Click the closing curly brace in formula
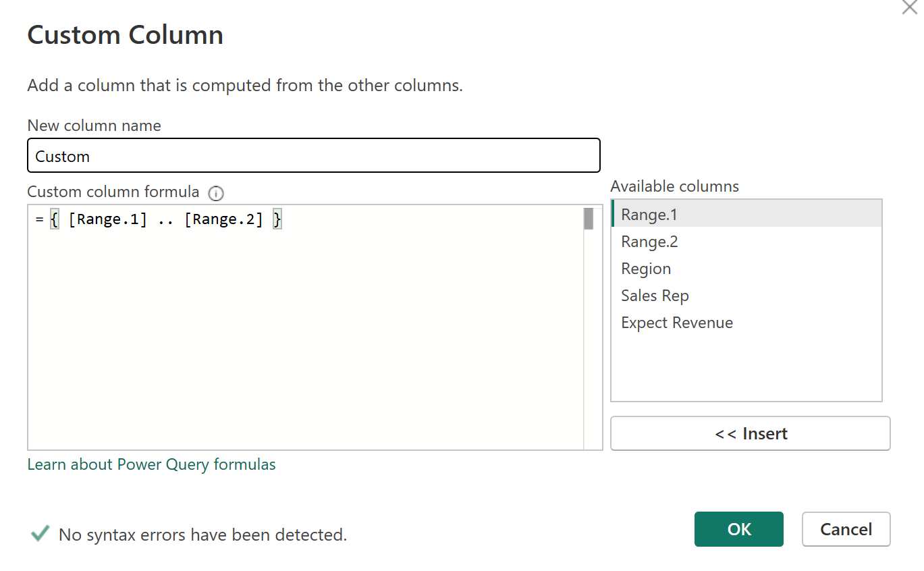This screenshot has height=571, width=924. tap(277, 220)
